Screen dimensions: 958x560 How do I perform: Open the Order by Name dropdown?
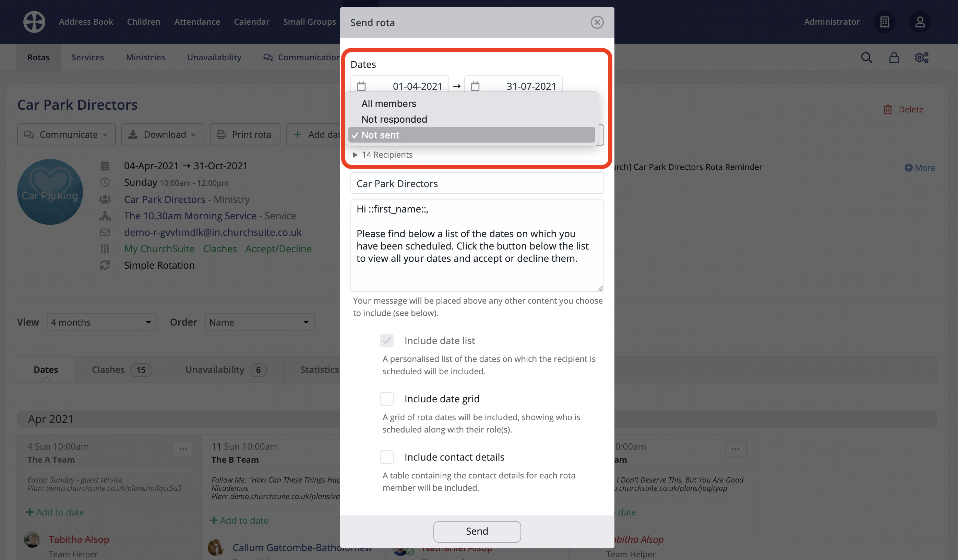tap(259, 322)
